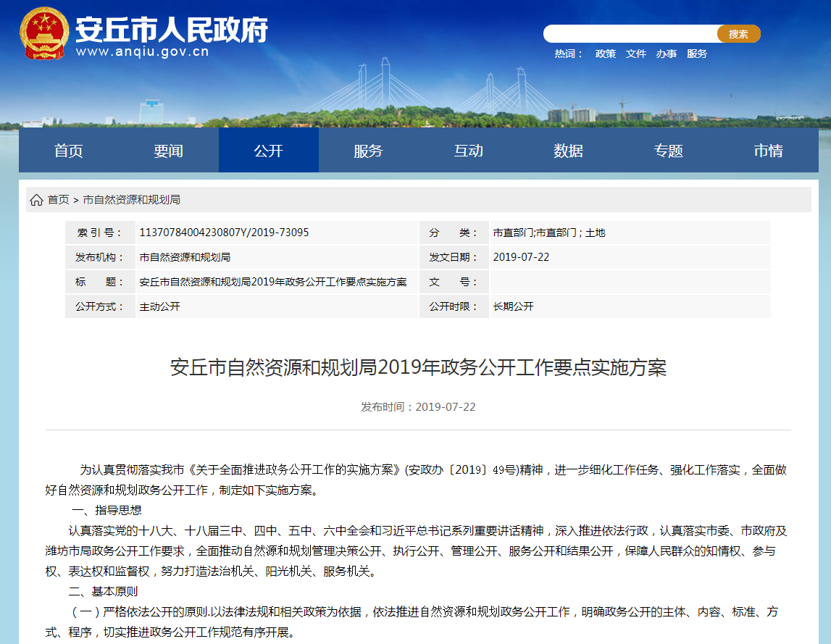Open the 互动 navigation tab

pos(469,151)
